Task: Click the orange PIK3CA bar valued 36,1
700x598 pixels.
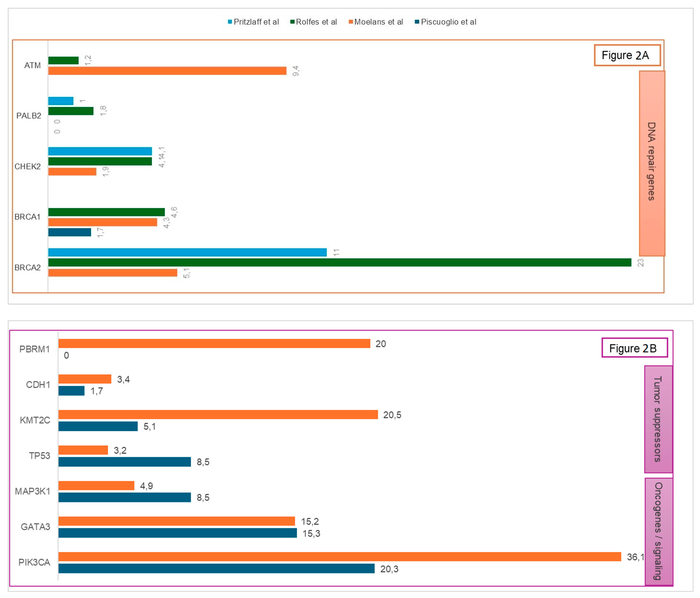Action: (x=340, y=557)
